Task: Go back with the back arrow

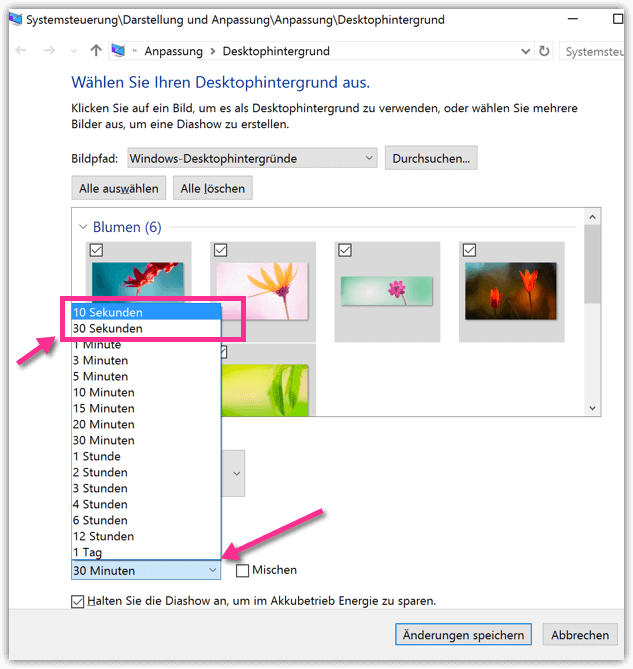Action: tap(21, 51)
